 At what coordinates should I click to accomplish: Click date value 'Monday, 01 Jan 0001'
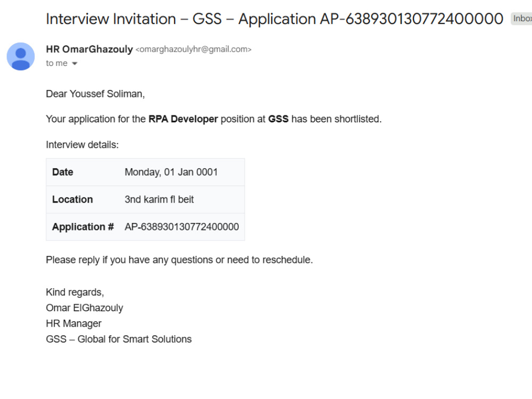[171, 172]
